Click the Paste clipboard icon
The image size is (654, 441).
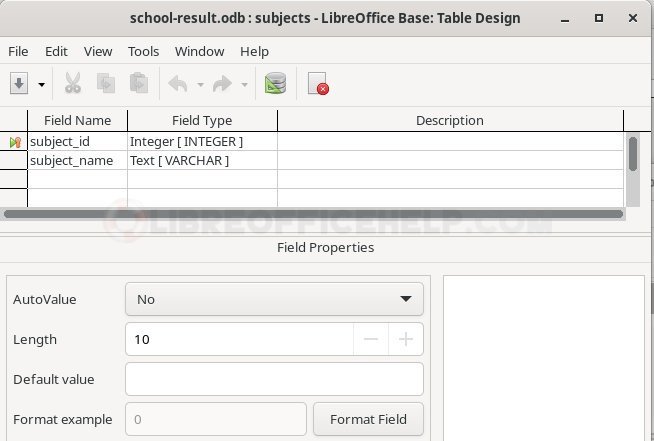pos(139,83)
